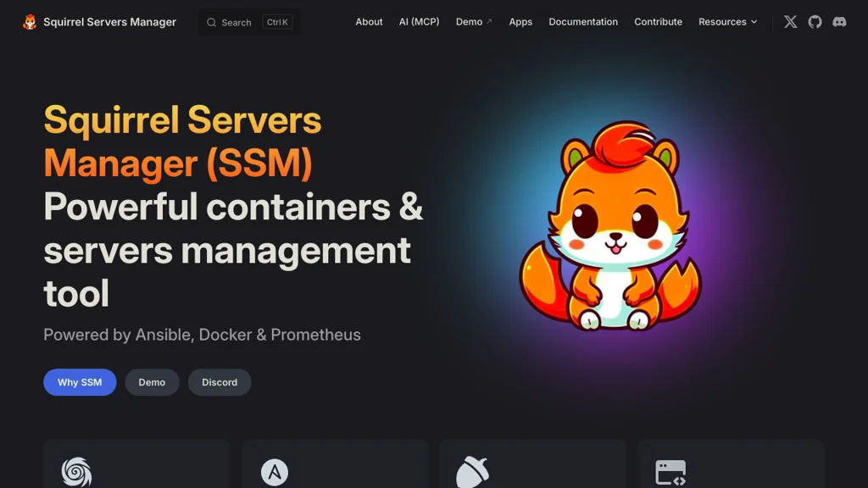Image resolution: width=868 pixels, height=488 pixels.
Task: Click the Demo pill button
Action: 152,382
